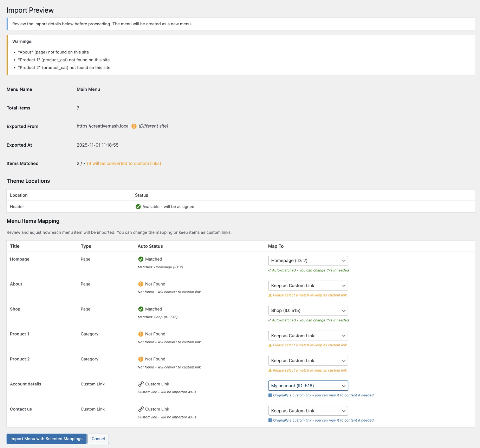Viewport: 480px width, 448px height.
Task: Click the chain link icon for Contact us
Action: click(x=141, y=409)
